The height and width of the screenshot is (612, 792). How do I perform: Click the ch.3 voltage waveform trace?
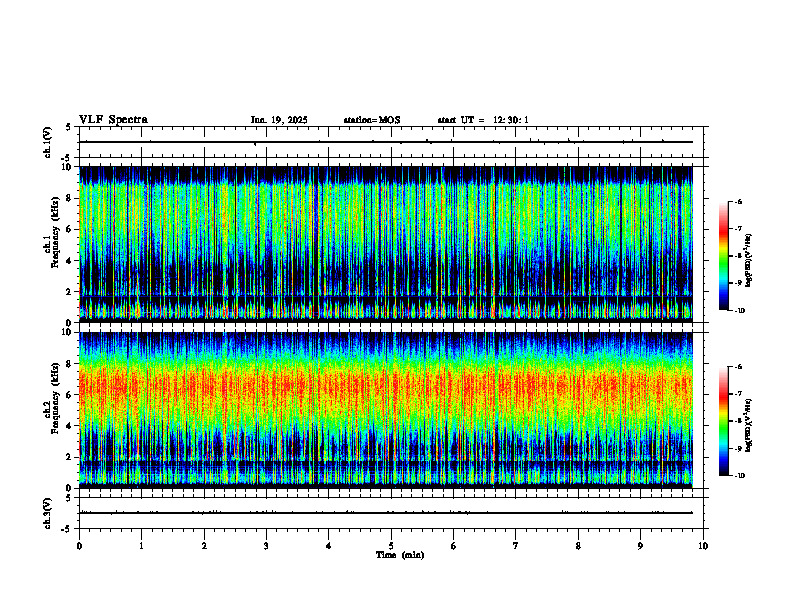386,513
